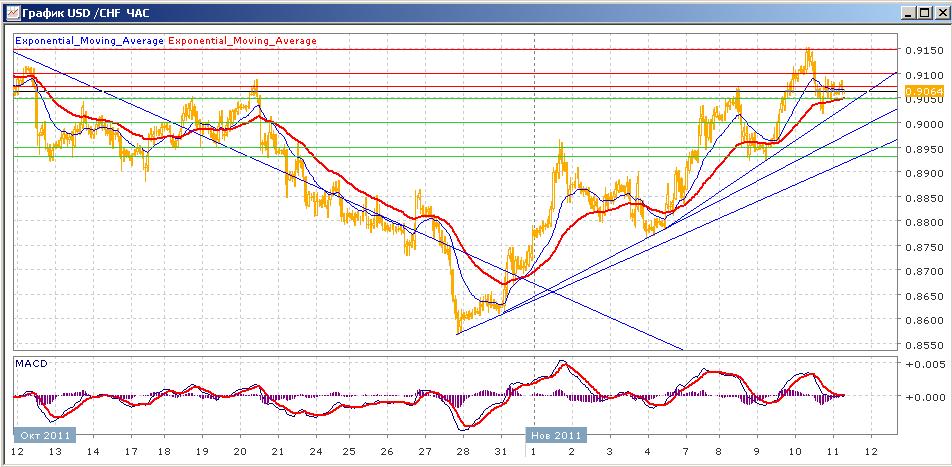This screenshot has width=952, height=467.
Task: Click the 0.8700 price axis label
Action: click(924, 271)
